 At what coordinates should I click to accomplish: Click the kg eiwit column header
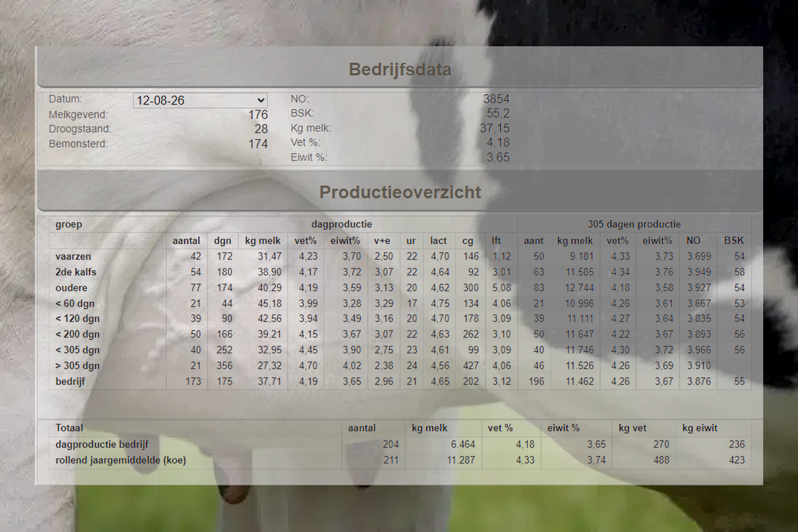pos(699,428)
